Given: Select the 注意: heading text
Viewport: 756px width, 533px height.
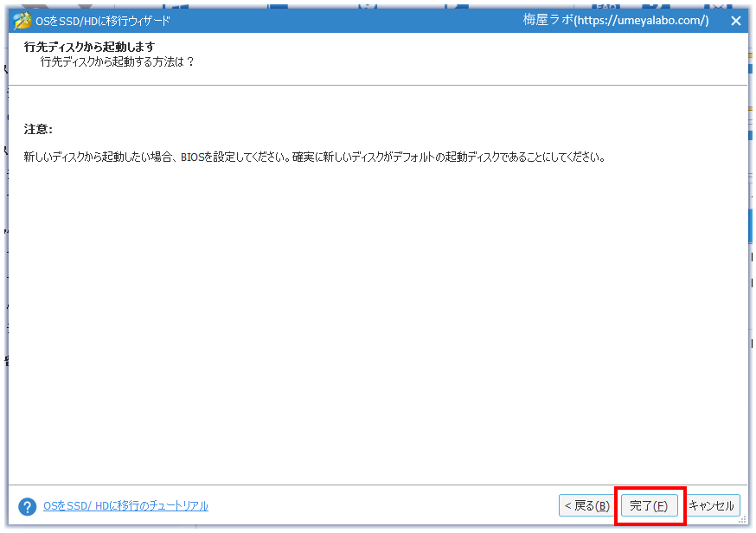Looking at the screenshot, I should click(x=38, y=129).
